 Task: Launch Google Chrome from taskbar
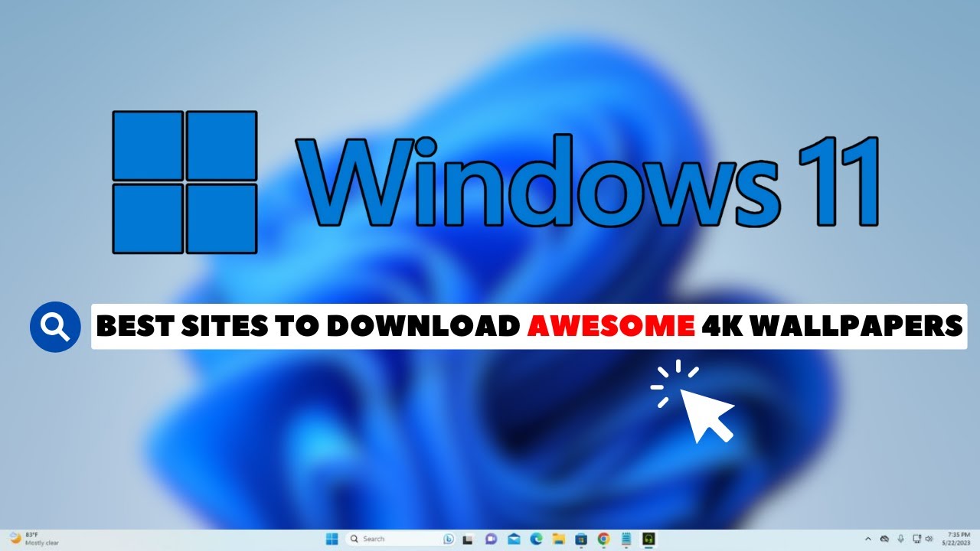(x=603, y=539)
